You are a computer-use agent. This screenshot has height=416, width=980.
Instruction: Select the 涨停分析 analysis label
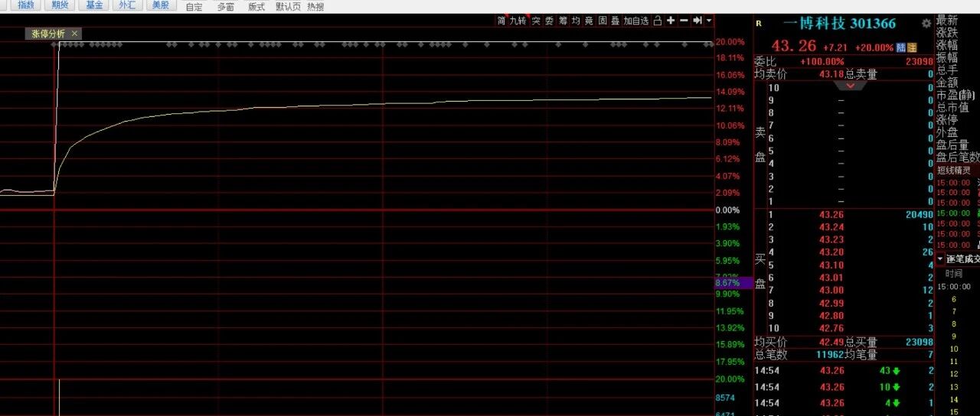48,34
